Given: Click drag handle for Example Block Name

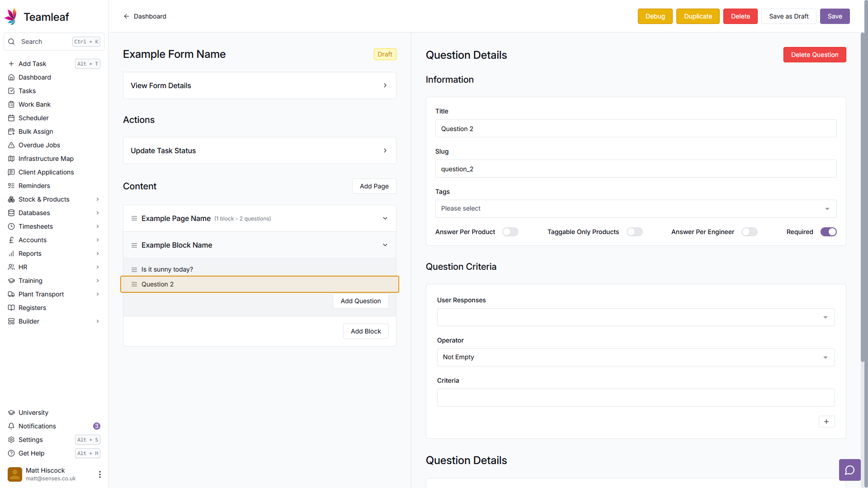Looking at the screenshot, I should tap(134, 245).
